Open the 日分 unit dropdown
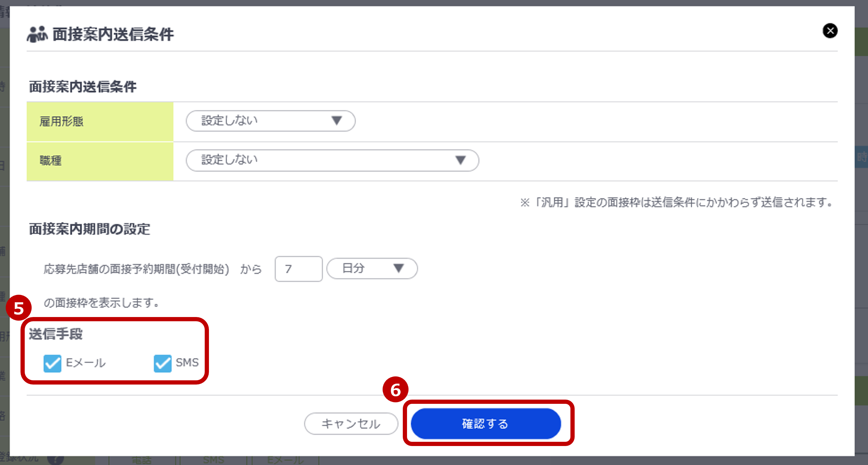 [x=372, y=268]
